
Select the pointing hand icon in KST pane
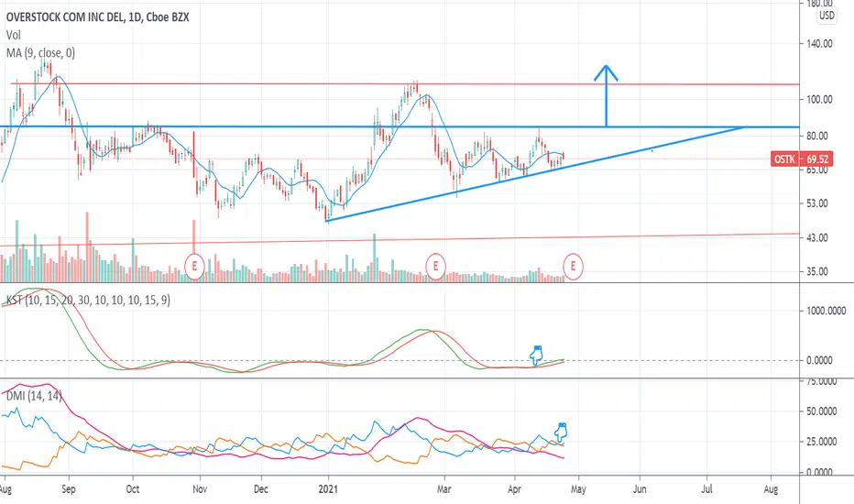536,356
